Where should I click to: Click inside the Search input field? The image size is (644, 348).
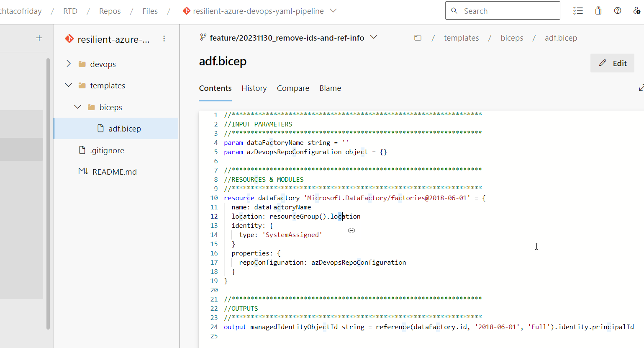(502, 10)
